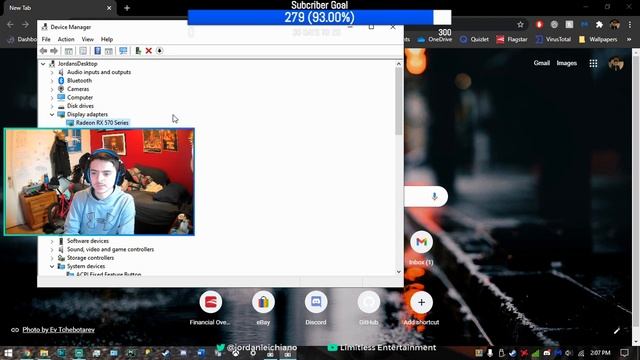Viewport: 640px width, 360px height.
Task: Open the VirusTotal bookmark
Action: [x=553, y=39]
